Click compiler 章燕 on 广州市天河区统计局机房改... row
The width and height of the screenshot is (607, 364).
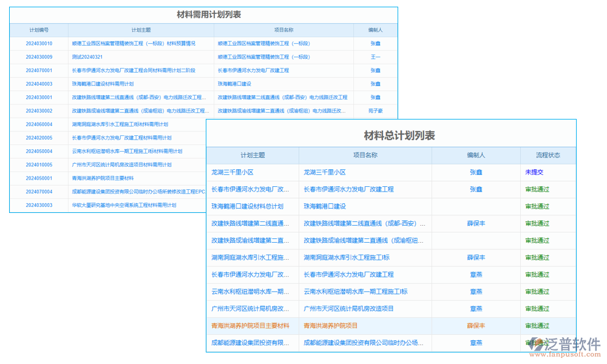click(x=476, y=308)
